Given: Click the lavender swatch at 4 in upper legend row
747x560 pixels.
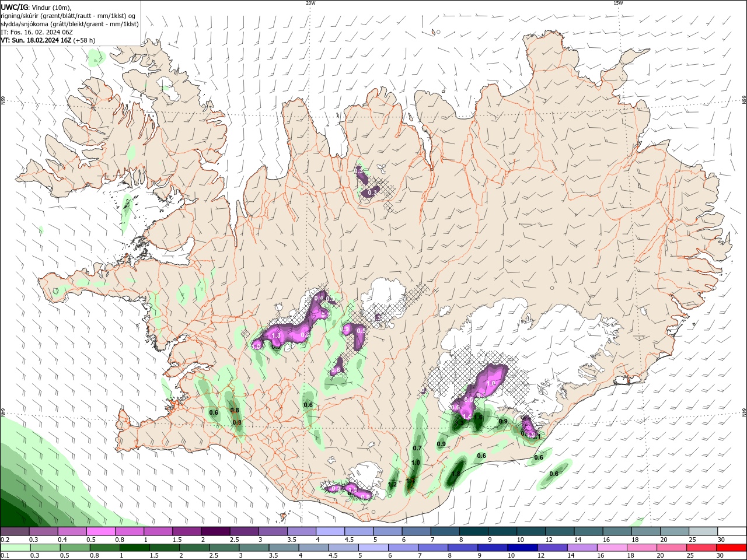Looking at the screenshot, I should coord(330,531).
